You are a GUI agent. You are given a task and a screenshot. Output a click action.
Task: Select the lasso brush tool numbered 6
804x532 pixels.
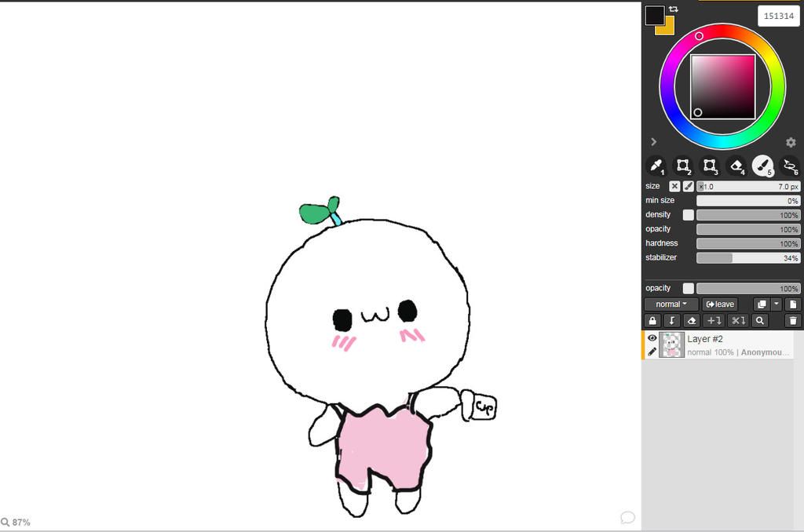point(790,166)
